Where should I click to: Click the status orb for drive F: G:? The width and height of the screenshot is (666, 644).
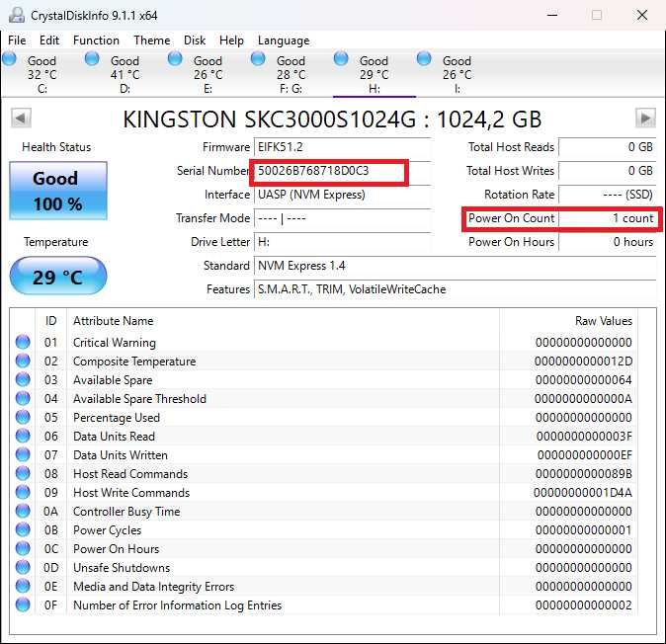[x=258, y=58]
